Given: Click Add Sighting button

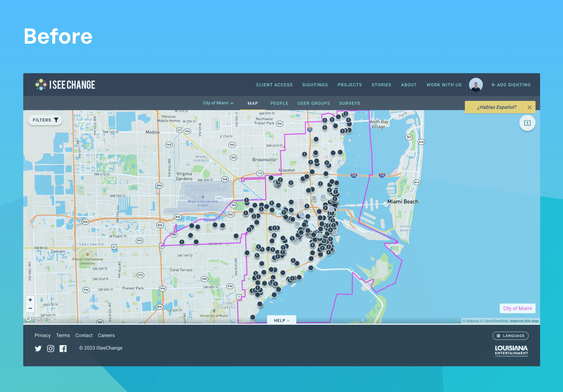Looking at the screenshot, I should (510, 85).
